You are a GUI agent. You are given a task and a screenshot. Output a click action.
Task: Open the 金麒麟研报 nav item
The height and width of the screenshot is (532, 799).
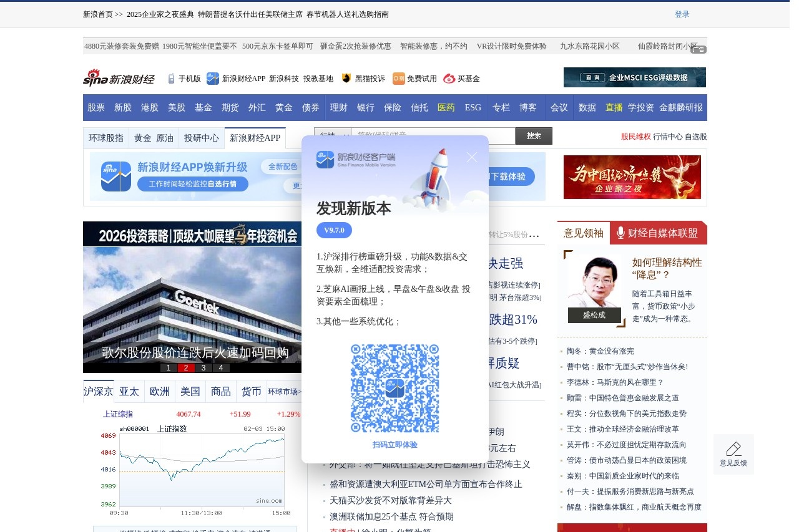[681, 107]
